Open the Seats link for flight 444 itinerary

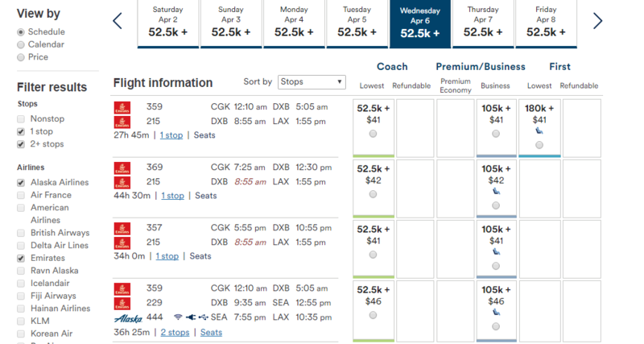coord(211,332)
